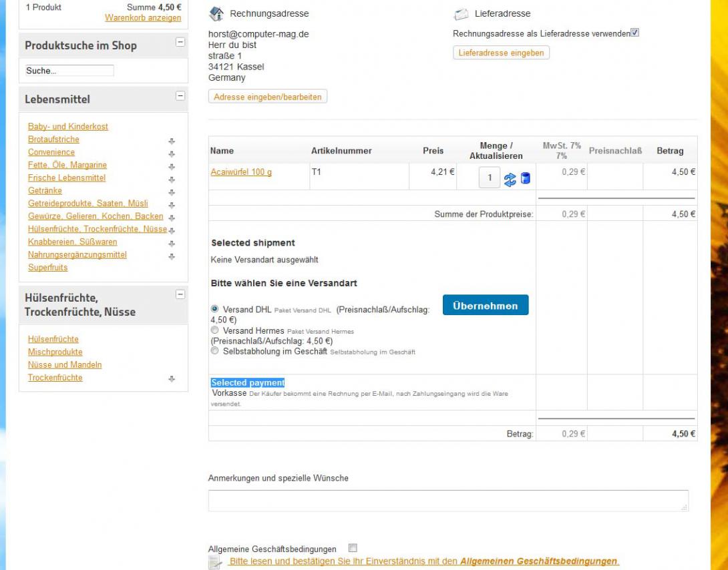This screenshot has width=728, height=570.
Task: Click the refresh quantity icon for Acaiwürfel
Action: pos(510,179)
